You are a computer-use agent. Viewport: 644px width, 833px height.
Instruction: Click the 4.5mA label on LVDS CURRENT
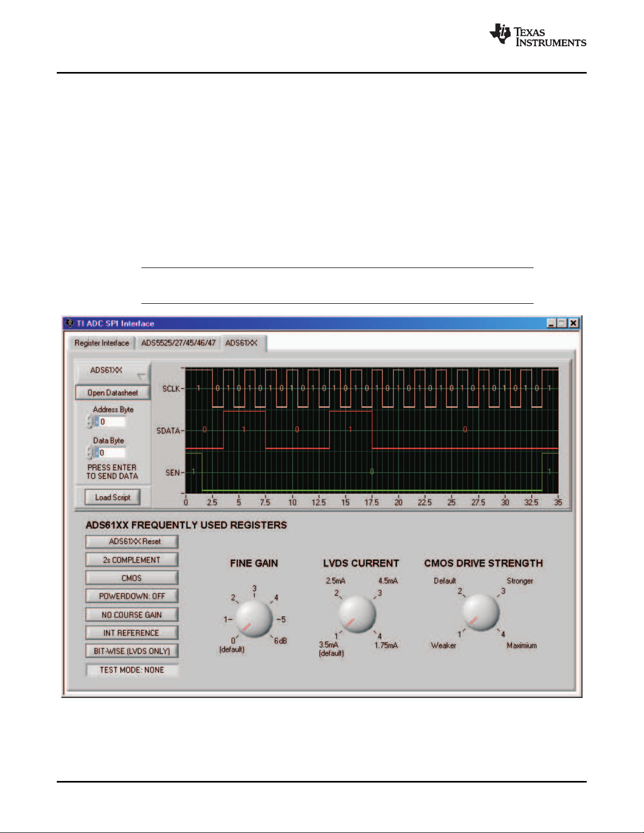(x=388, y=581)
